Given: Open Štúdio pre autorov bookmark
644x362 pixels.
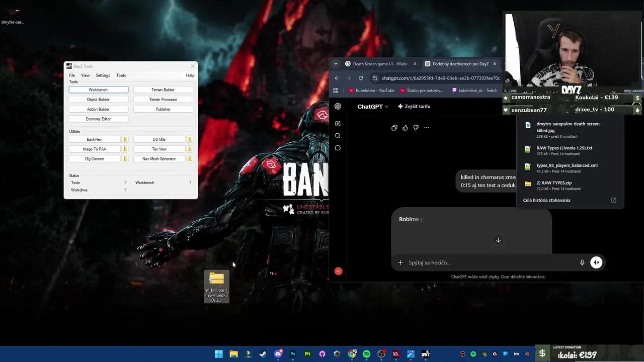Looking at the screenshot, I should coord(422,90).
